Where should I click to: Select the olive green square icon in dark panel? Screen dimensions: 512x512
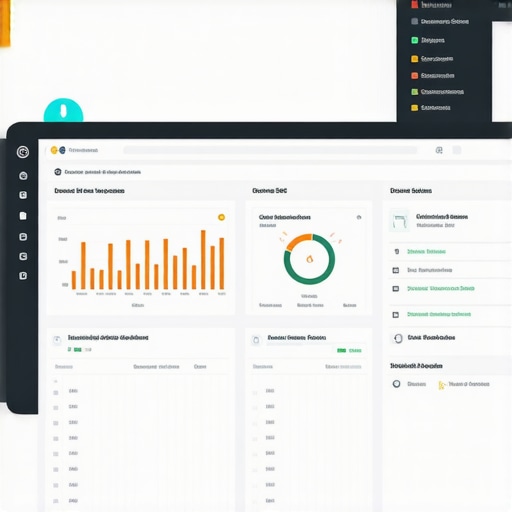(414, 92)
